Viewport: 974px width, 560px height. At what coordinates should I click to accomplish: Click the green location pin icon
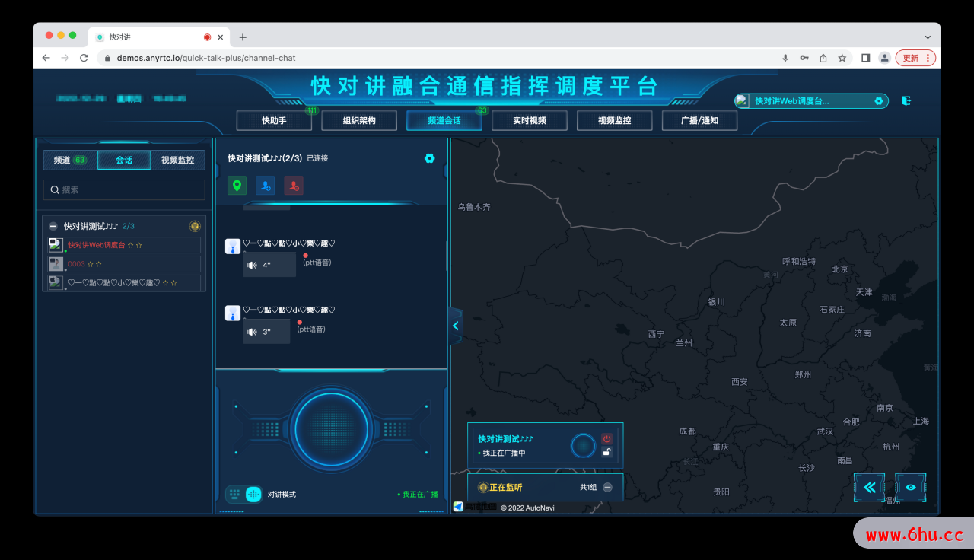point(237,185)
